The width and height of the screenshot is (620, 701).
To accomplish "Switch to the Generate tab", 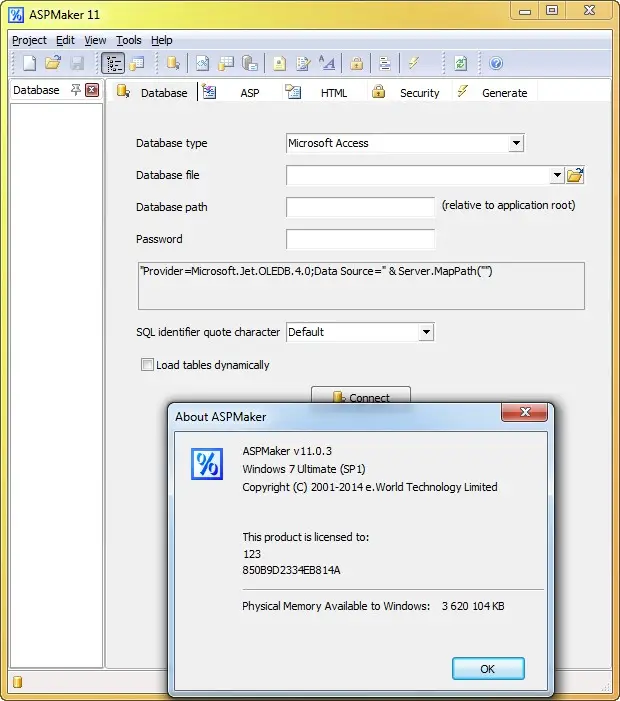I will tap(494, 93).
